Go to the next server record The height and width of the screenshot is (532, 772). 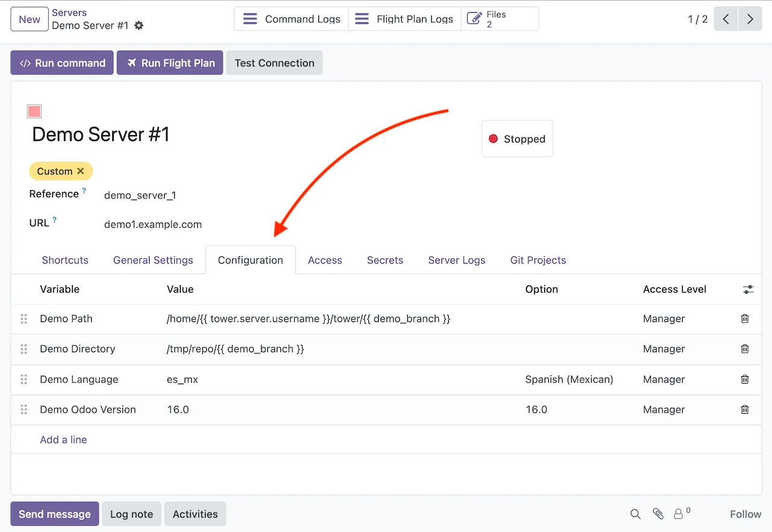[750, 19]
